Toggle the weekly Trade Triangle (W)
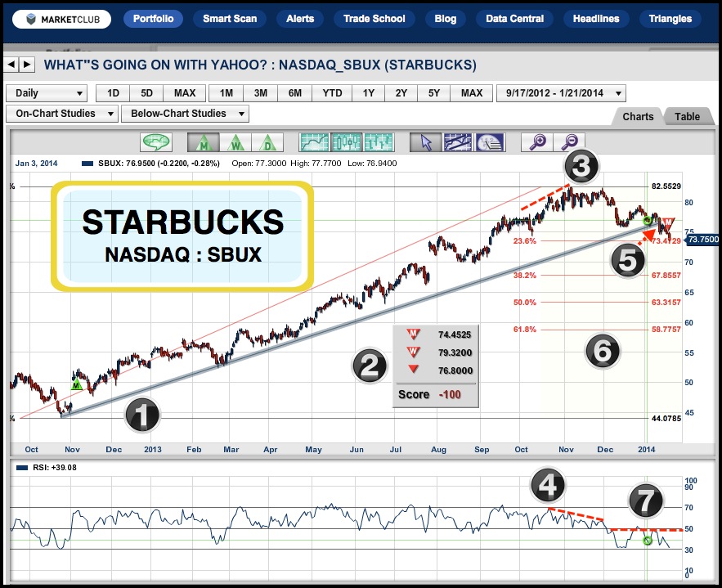 [235, 142]
